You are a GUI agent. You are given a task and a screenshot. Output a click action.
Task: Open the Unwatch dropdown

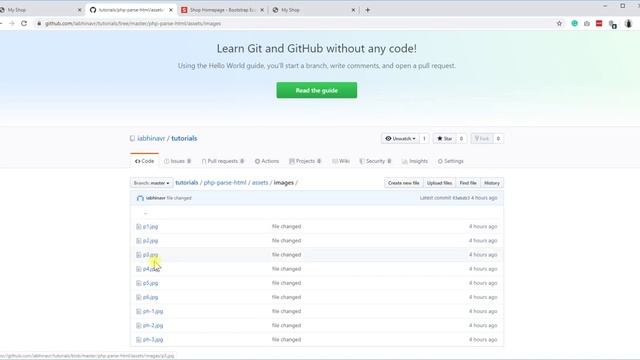point(401,139)
